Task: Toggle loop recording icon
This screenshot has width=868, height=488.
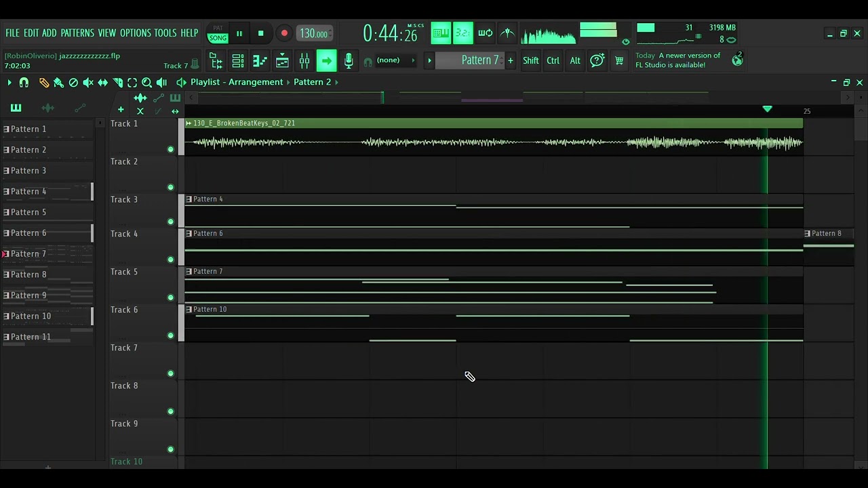Action: (x=486, y=33)
